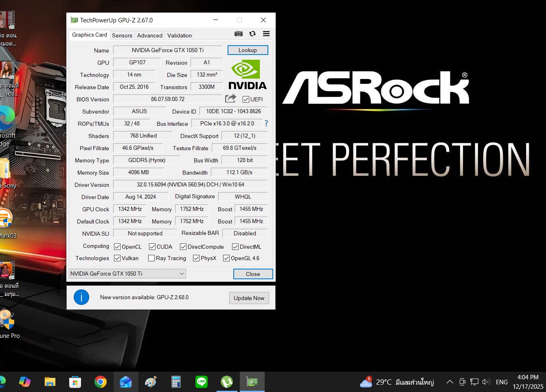Toggle the CUDA checkbox
This screenshot has height=392, width=546.
tap(152, 247)
